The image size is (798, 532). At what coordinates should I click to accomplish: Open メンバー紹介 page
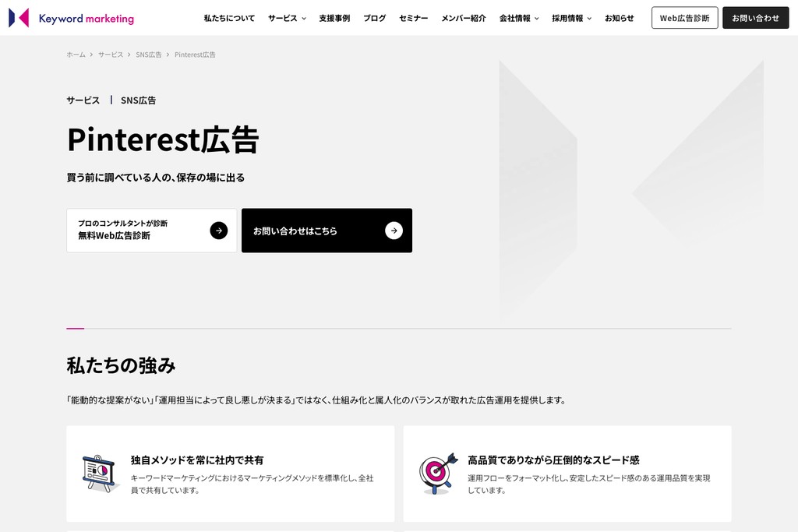(x=463, y=19)
